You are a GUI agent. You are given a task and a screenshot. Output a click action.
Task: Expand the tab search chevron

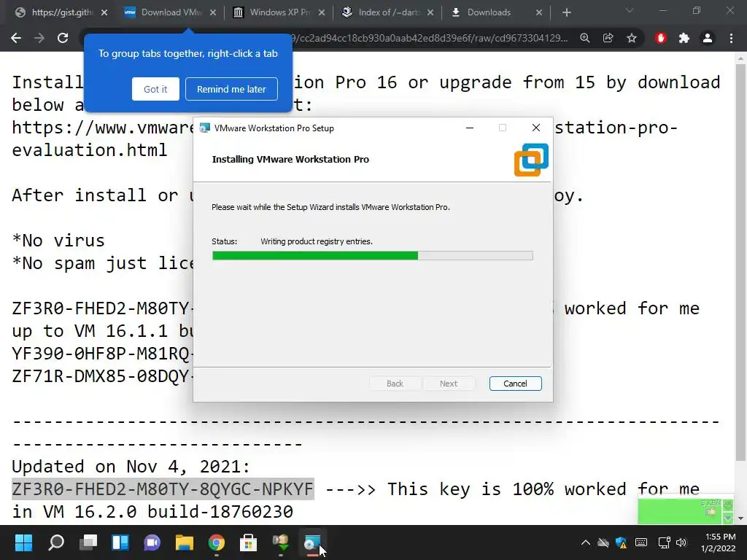click(x=630, y=10)
